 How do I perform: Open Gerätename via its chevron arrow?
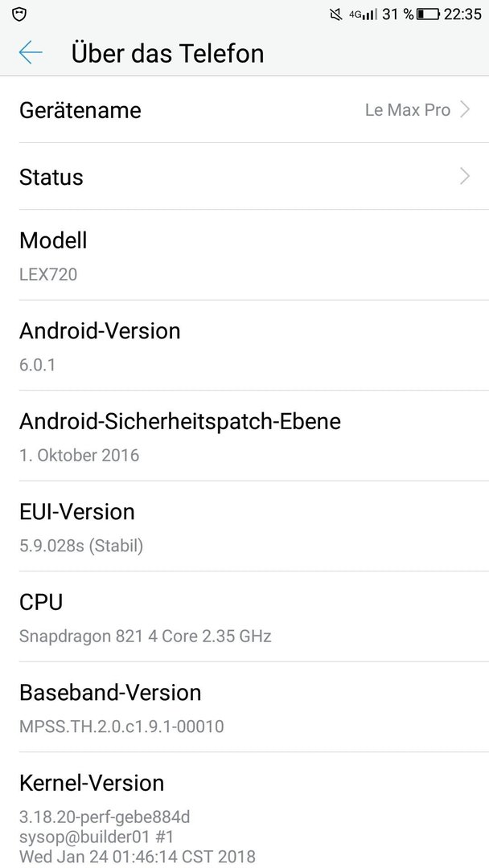[x=465, y=110]
